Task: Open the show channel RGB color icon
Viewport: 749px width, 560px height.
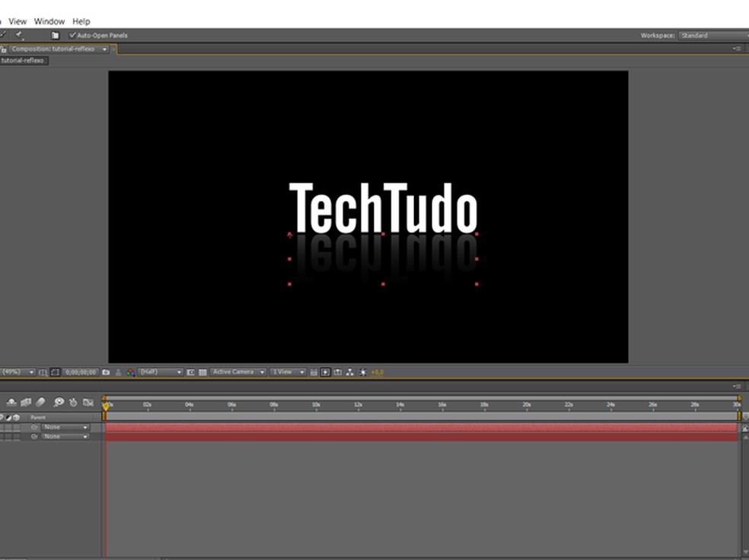Action: pos(130,372)
